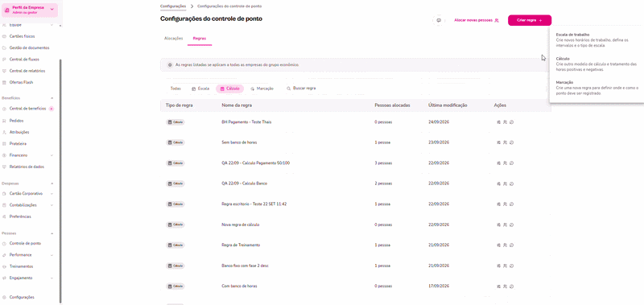Screen dimensions: 644x305
Task: Click date 24/09/2026 in BH Pagamento row
Action: coord(439,122)
